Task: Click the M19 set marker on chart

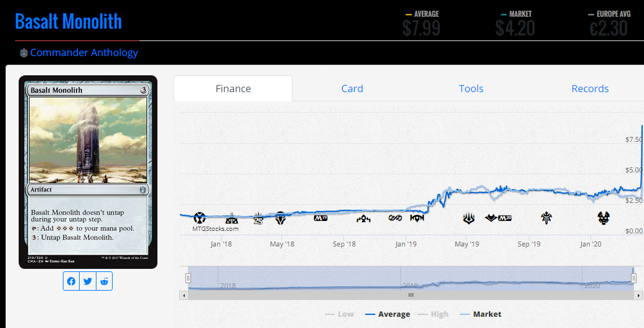Action: coord(321,218)
